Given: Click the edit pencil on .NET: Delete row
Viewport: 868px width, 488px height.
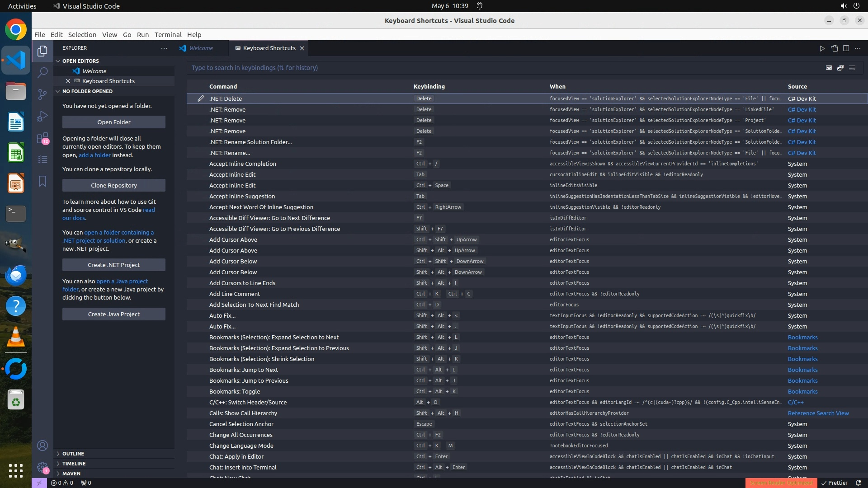Looking at the screenshot, I should (201, 99).
